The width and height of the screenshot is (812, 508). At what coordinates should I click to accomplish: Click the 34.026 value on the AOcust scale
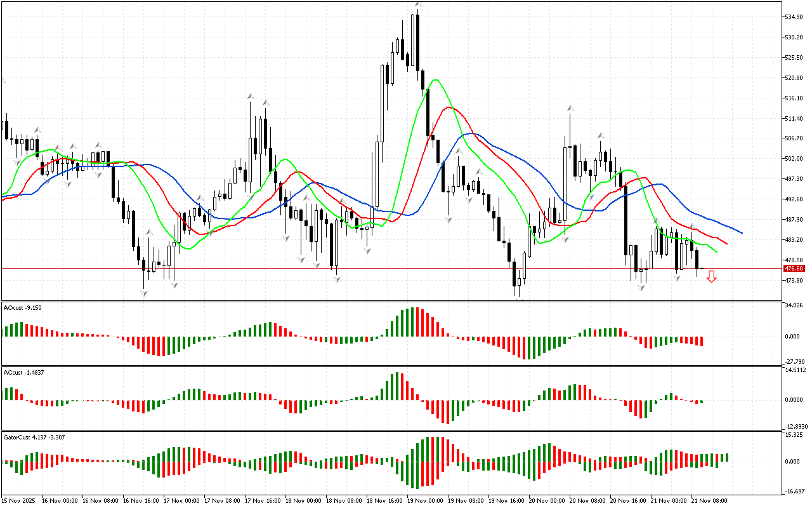(x=795, y=305)
